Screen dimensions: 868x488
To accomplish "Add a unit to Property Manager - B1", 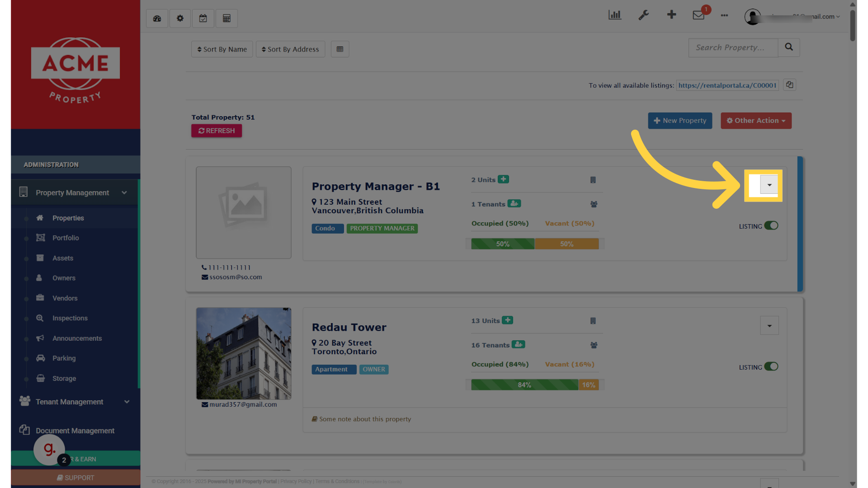I will tap(503, 179).
